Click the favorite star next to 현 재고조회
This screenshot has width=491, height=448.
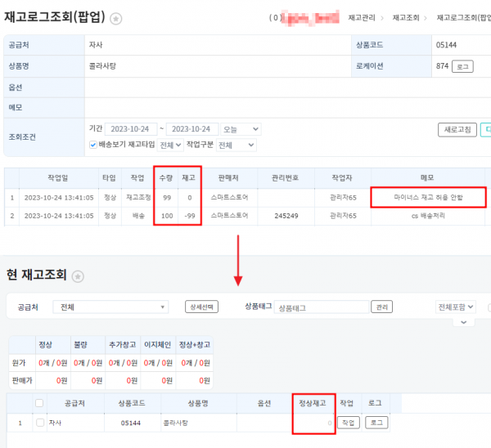[x=79, y=276]
